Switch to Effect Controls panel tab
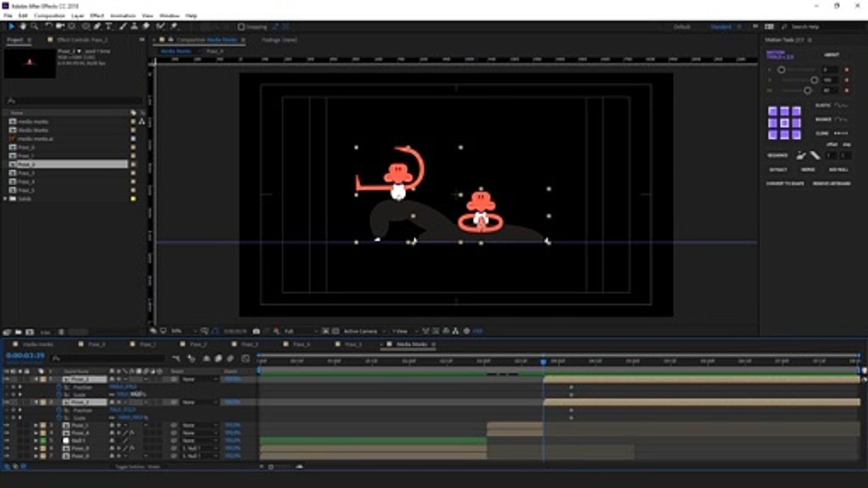868x488 pixels. [81, 40]
